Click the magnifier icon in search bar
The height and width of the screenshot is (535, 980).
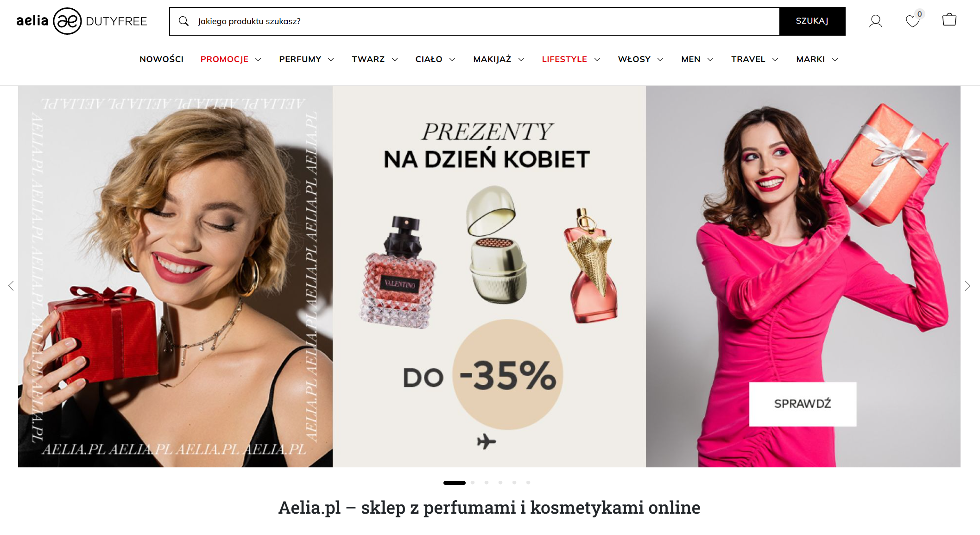click(184, 21)
